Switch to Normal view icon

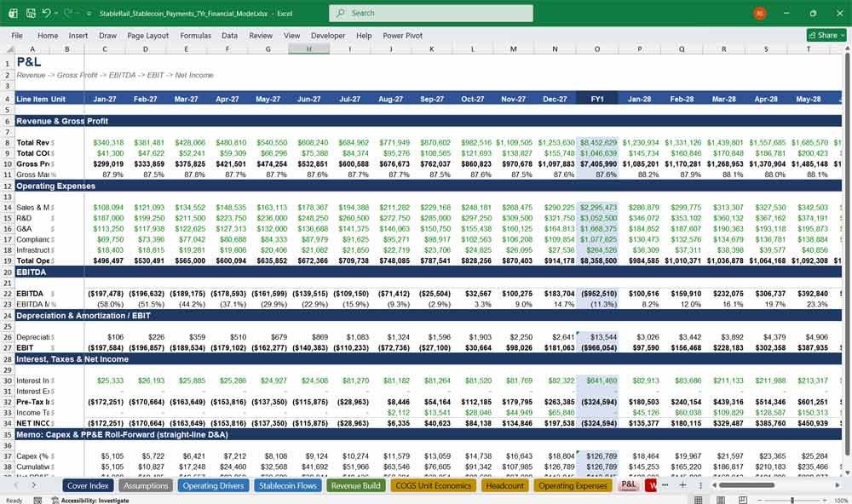tap(699, 500)
